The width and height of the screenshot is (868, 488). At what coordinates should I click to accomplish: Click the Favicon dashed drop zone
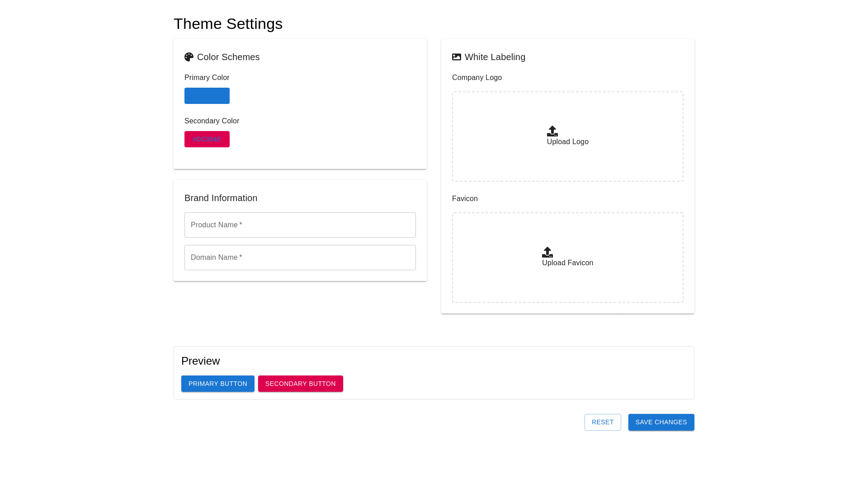[568, 285]
